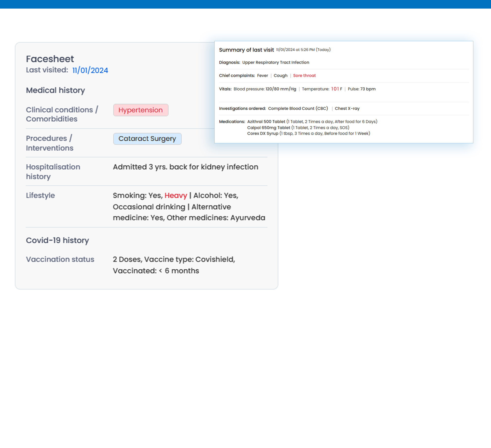Viewport: 491px width, 448px height.
Task: Select the Hypertension condition tag
Action: pos(141,110)
